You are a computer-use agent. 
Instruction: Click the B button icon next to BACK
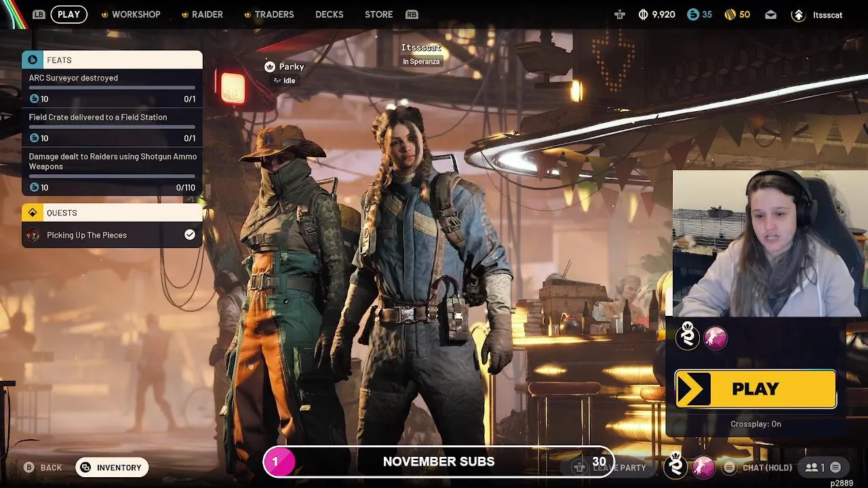click(x=29, y=468)
